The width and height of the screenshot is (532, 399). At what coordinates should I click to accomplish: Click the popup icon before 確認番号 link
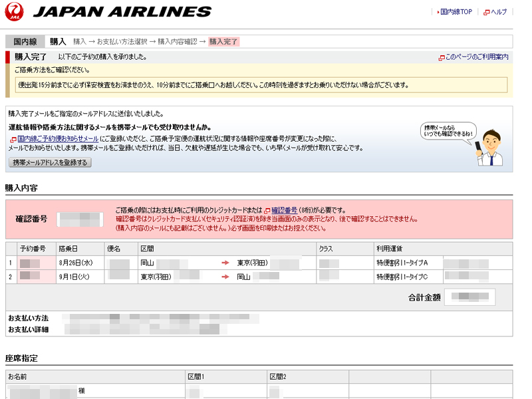[267, 211]
